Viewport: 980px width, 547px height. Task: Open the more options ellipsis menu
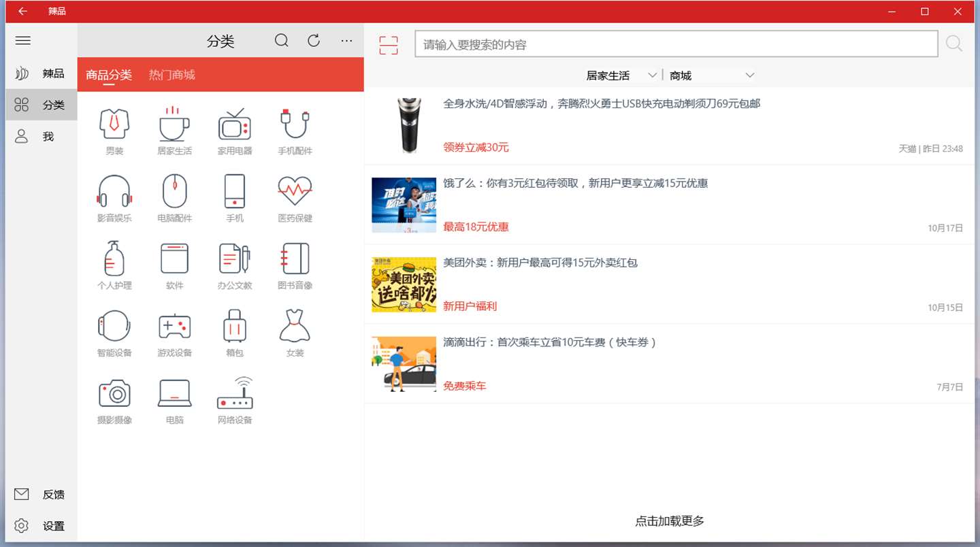pos(346,41)
